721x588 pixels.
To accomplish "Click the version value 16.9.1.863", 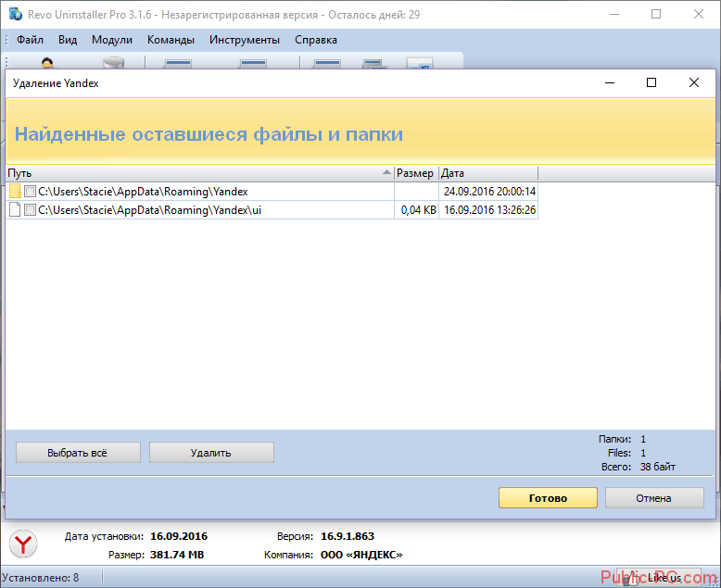I will click(x=348, y=536).
